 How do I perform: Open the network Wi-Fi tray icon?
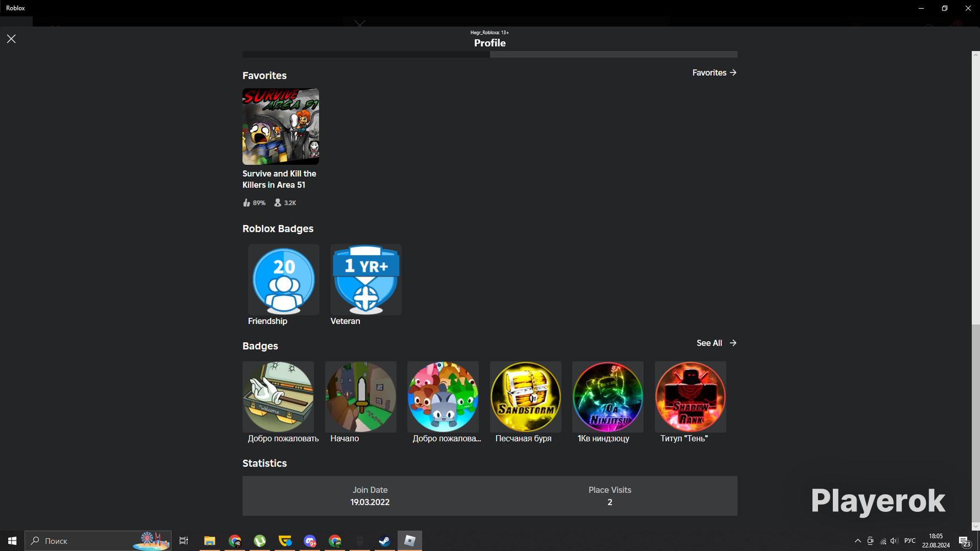pyautogui.click(x=883, y=541)
